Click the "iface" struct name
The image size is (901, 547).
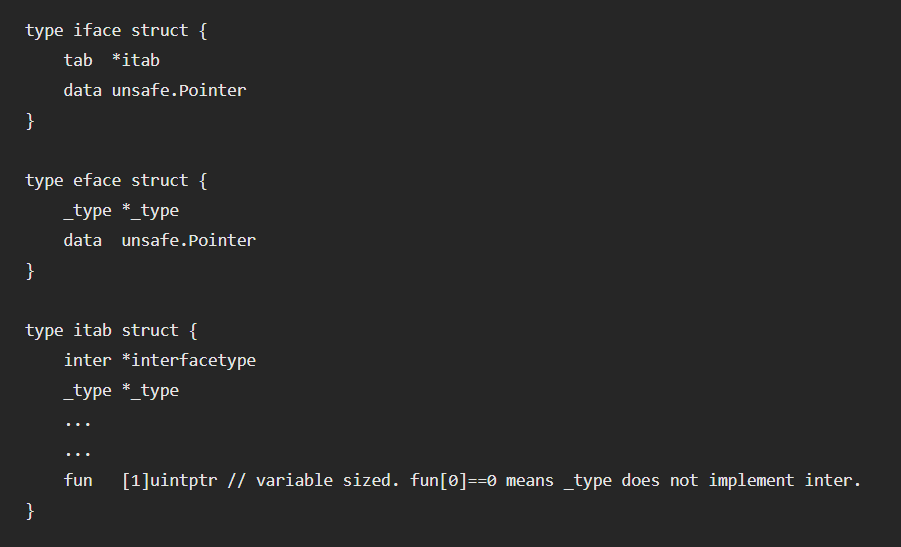[x=97, y=30]
